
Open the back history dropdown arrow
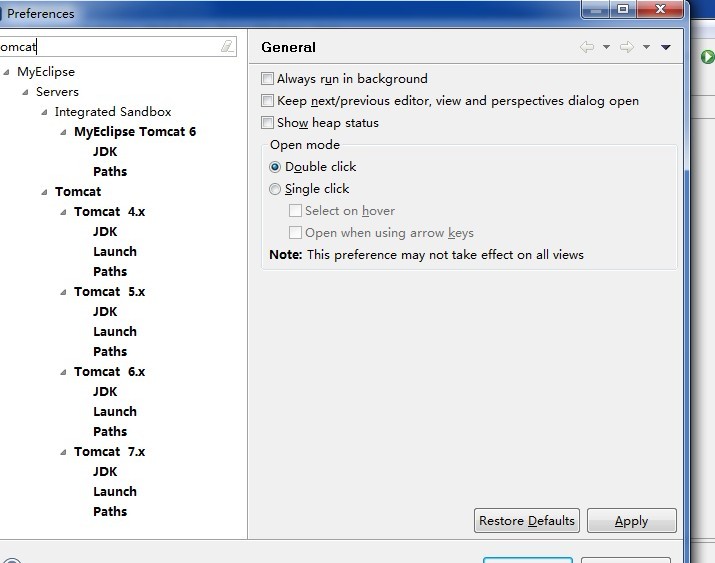(x=606, y=47)
